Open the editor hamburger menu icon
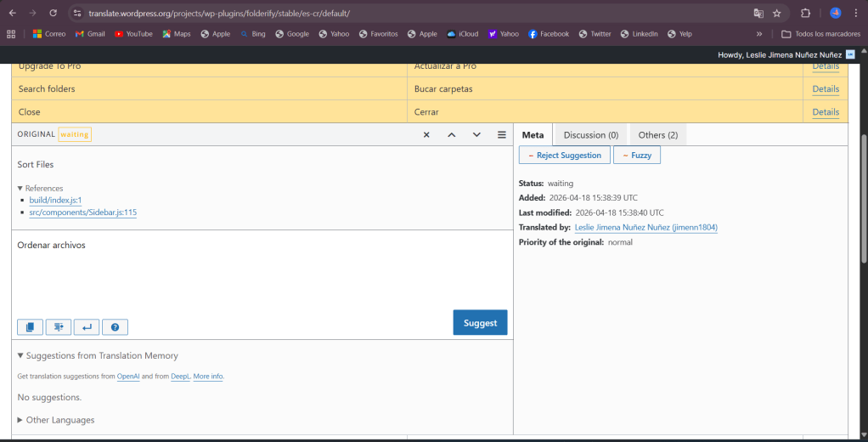868x442 pixels. [502, 135]
